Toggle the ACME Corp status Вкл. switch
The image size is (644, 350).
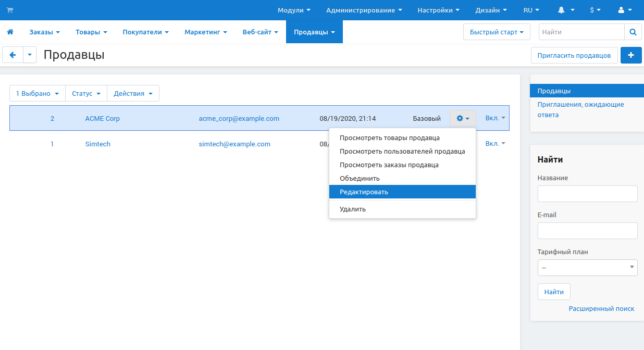coord(495,118)
